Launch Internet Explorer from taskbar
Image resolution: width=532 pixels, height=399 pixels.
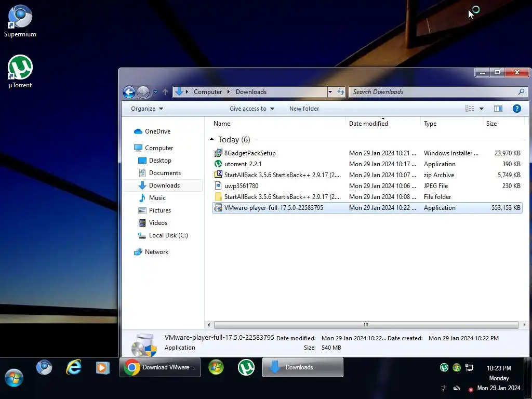[x=74, y=367]
